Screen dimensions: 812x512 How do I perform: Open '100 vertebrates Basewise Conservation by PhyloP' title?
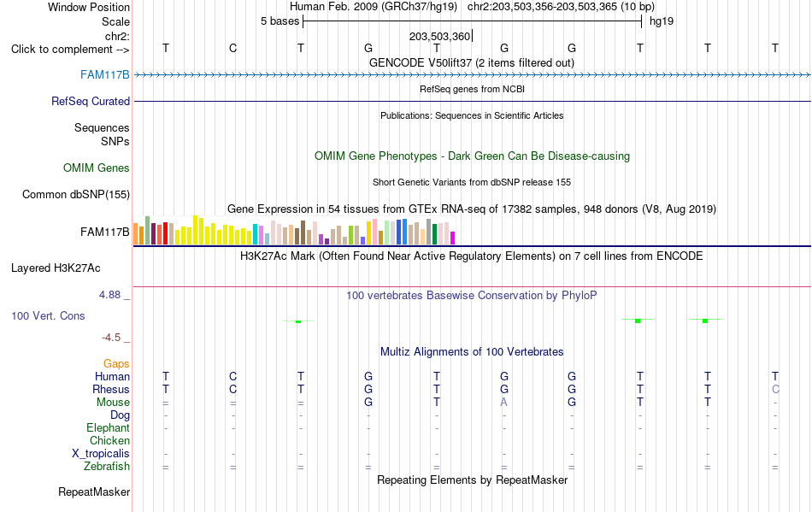(472, 295)
